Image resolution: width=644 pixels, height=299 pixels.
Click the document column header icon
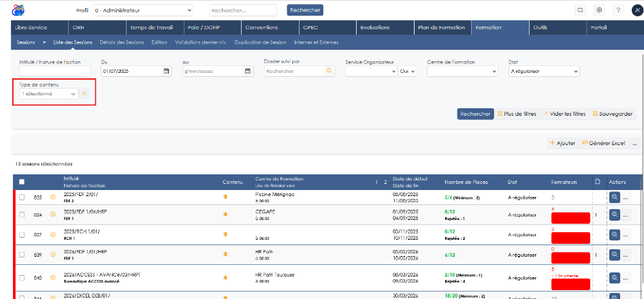point(598,182)
